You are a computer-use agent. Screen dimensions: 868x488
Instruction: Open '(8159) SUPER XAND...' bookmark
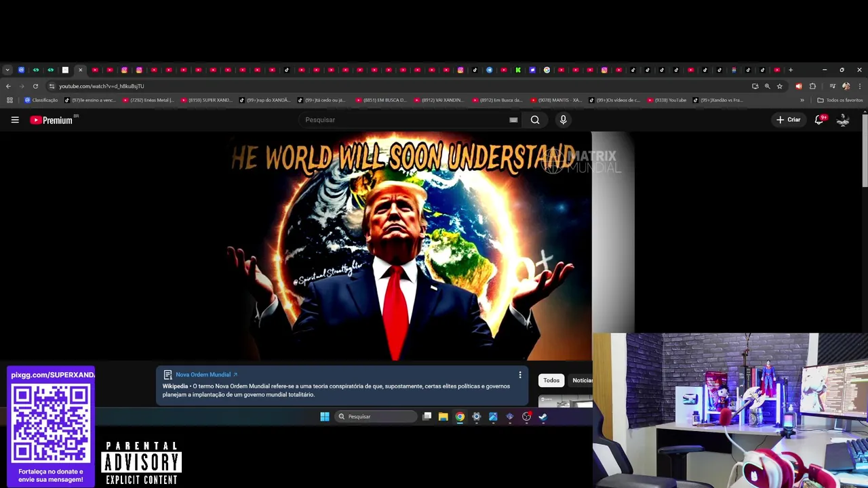pyautogui.click(x=207, y=100)
